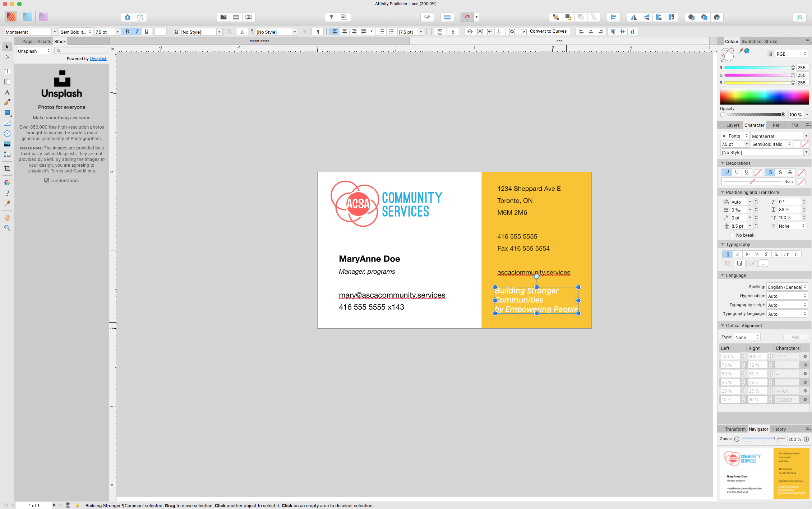Switch to the Swatches tab
This screenshot has width=812, height=509.
(751, 41)
